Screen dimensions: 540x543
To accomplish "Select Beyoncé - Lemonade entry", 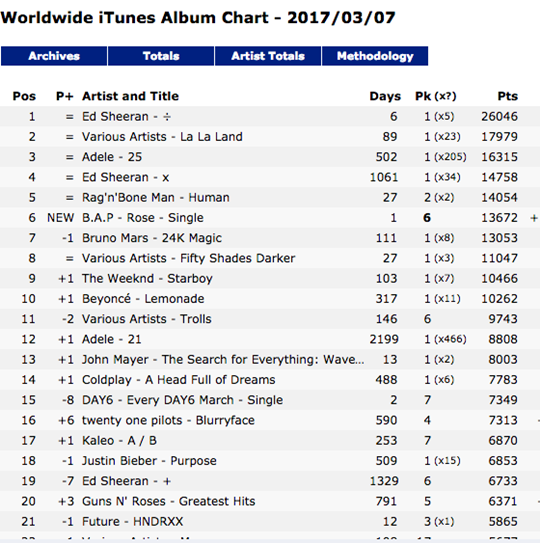I will pos(143,299).
